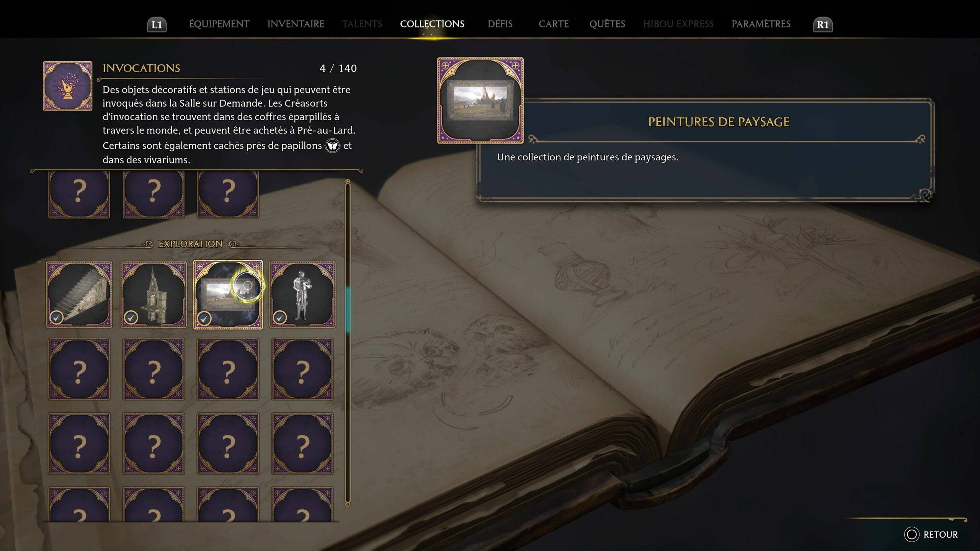Go to the Défis tab
This screenshot has height=551, width=980.
(500, 24)
